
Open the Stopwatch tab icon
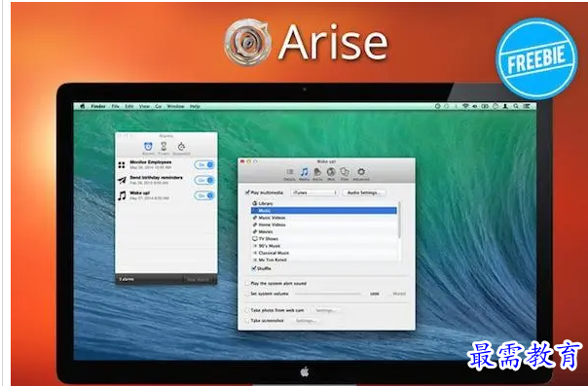[181, 147]
